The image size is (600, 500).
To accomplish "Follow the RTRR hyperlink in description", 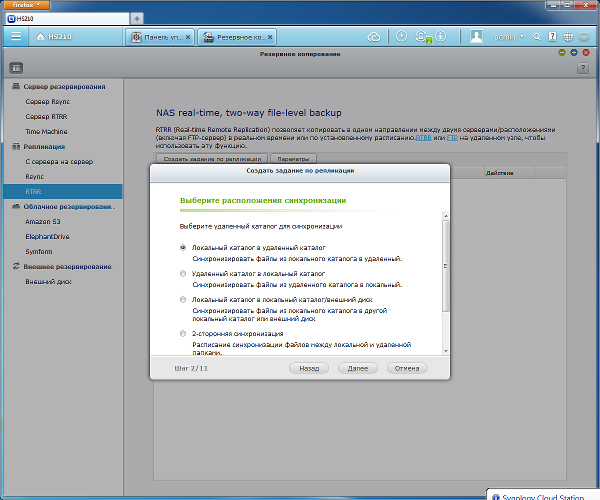I will point(424,137).
